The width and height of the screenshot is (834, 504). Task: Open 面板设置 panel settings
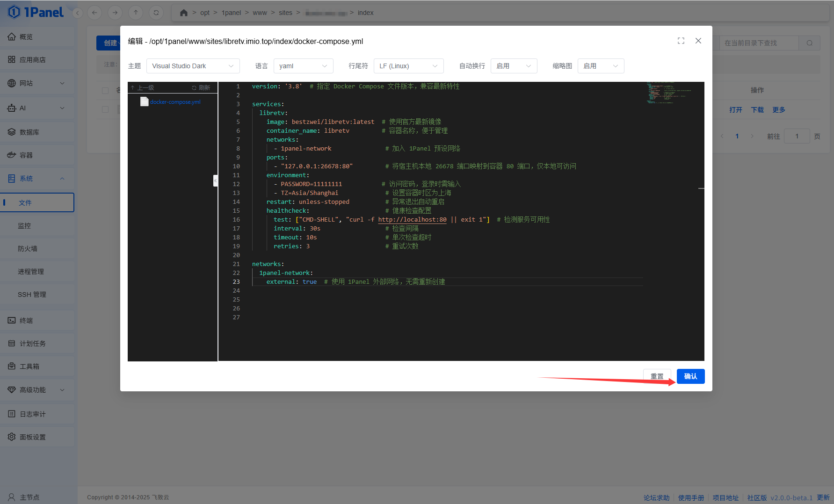coord(37,437)
